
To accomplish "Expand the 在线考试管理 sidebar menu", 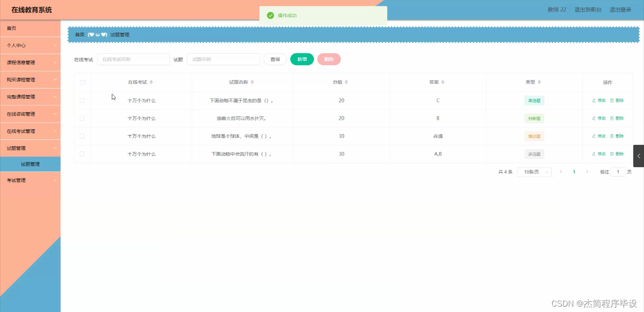I will click(x=30, y=131).
